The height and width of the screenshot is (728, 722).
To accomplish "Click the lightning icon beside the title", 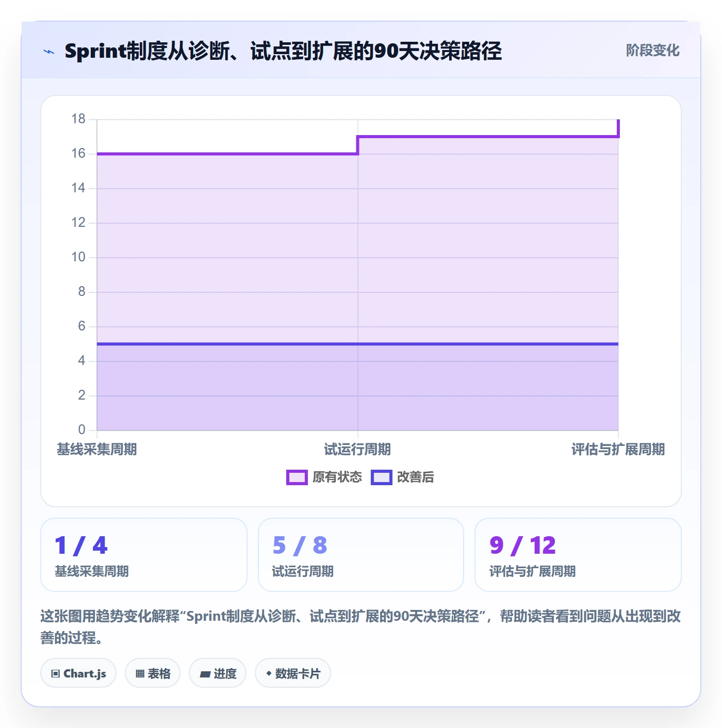I will click(x=49, y=52).
